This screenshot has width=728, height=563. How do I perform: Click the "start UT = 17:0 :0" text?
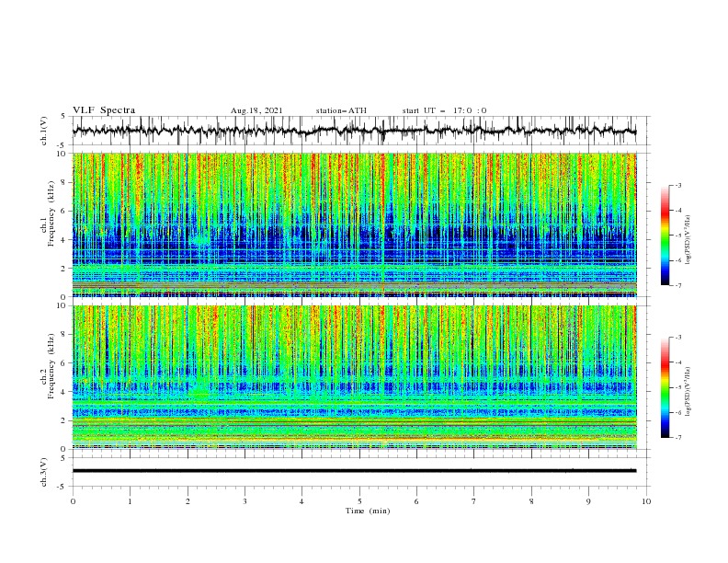click(x=444, y=110)
